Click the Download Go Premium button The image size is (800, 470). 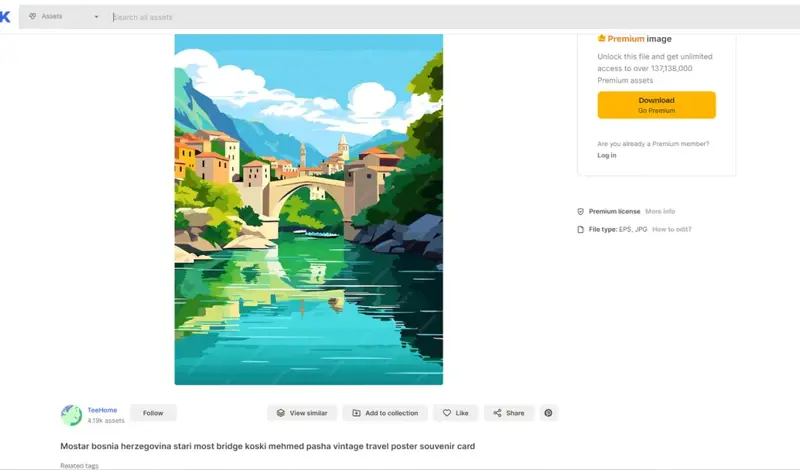[x=656, y=105]
